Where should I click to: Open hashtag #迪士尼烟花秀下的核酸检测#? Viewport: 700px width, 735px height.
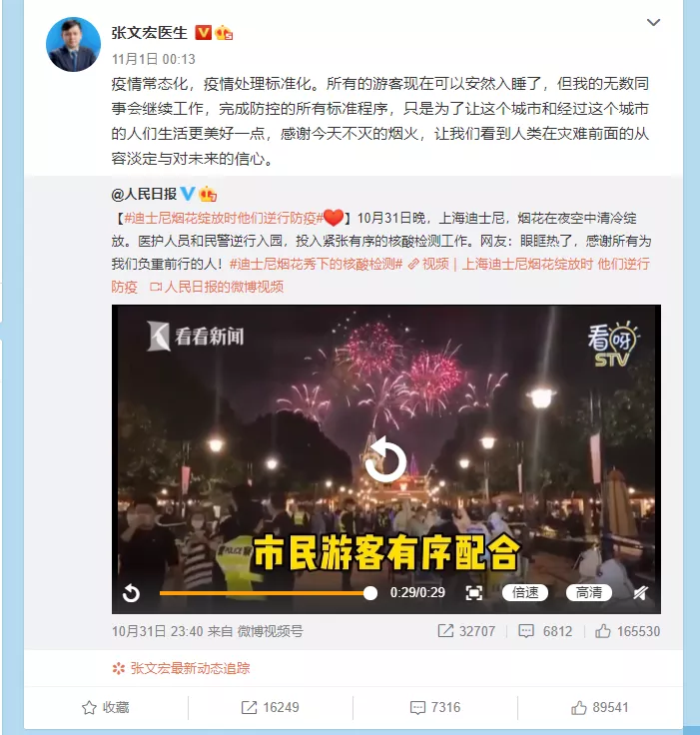pyautogui.click(x=316, y=264)
